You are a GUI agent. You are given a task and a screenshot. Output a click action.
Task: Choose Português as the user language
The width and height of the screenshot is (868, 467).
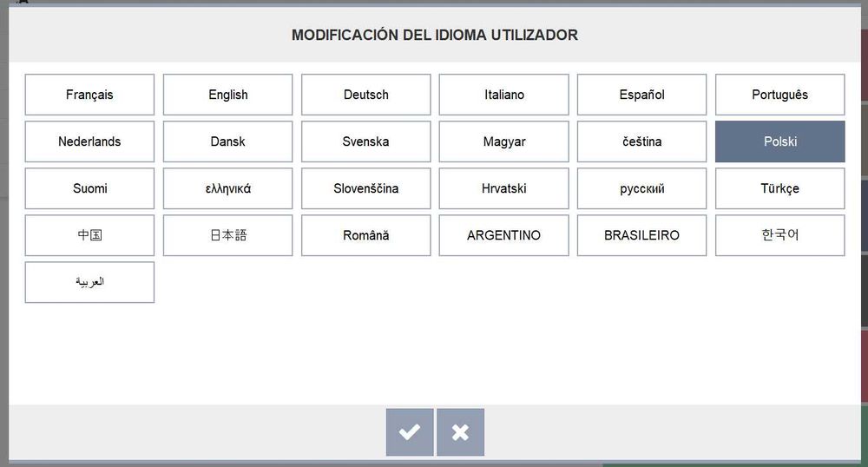click(x=779, y=95)
